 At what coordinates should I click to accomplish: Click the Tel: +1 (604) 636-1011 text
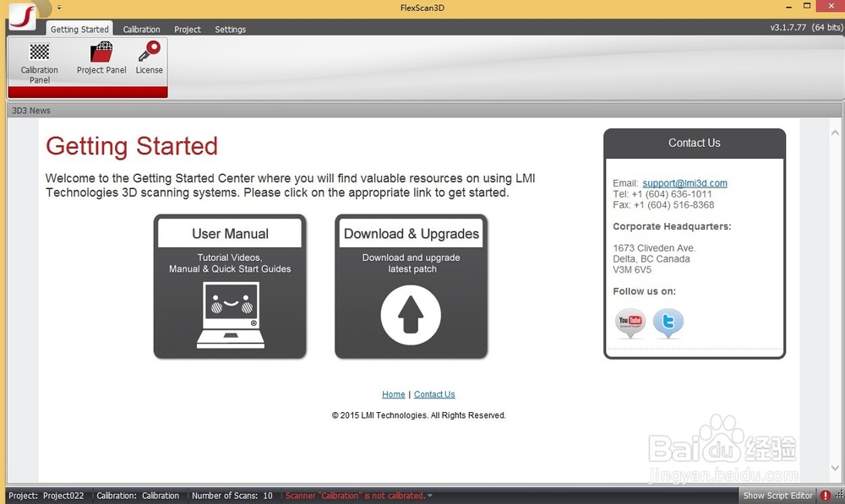point(662,194)
